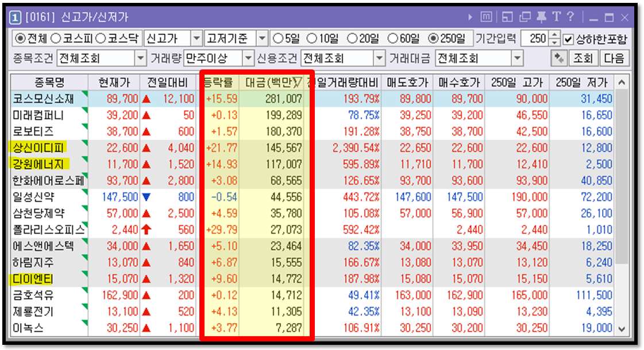Open the 고저기준 dropdown
This screenshot has height=350, width=644.
262,39
